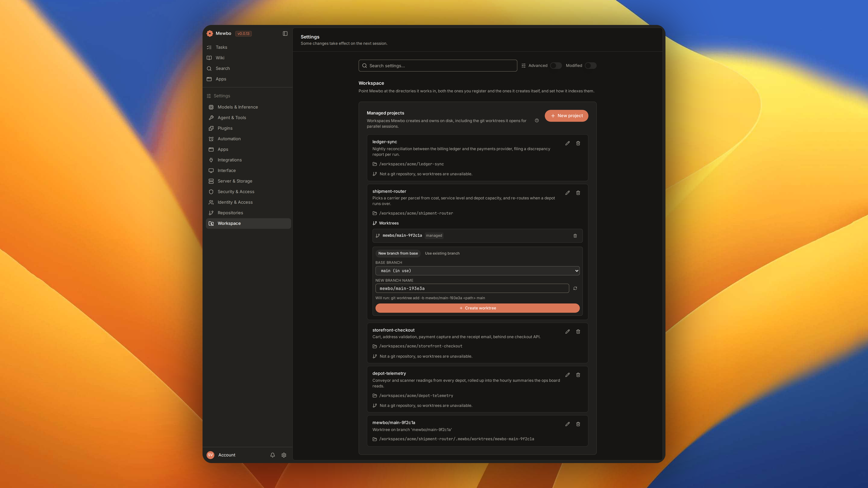Click the New project button

click(566, 116)
